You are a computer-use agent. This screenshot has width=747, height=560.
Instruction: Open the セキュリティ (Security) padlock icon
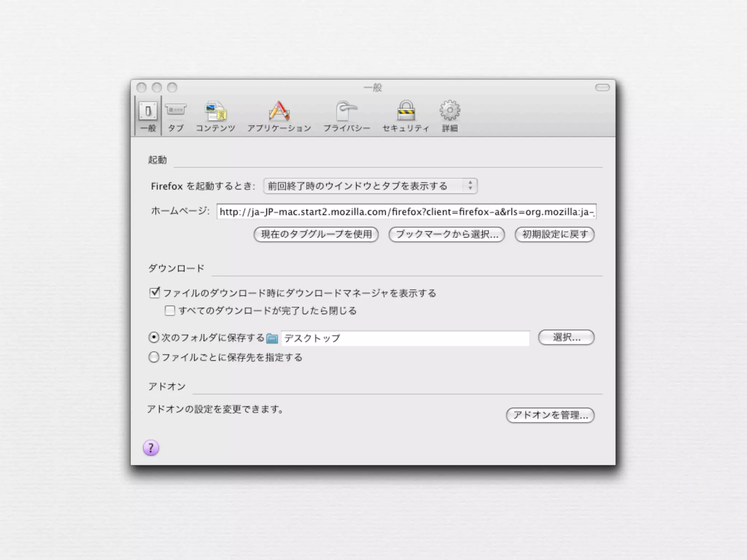pyautogui.click(x=406, y=111)
